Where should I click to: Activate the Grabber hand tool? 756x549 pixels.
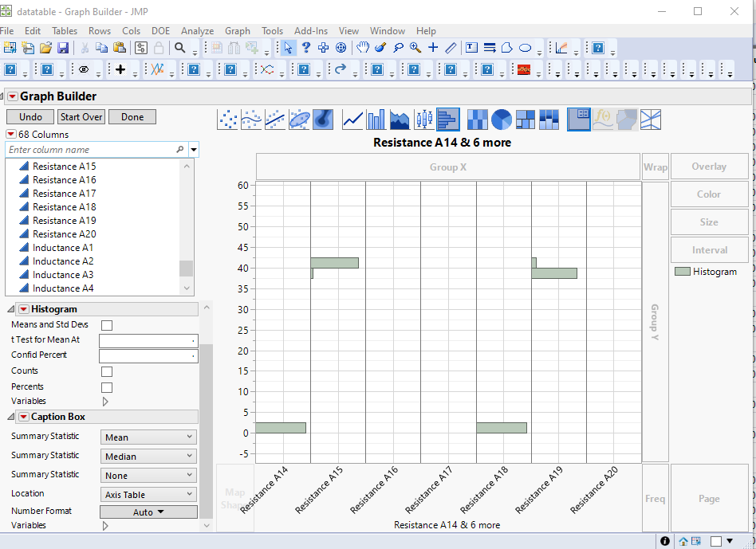(363, 48)
